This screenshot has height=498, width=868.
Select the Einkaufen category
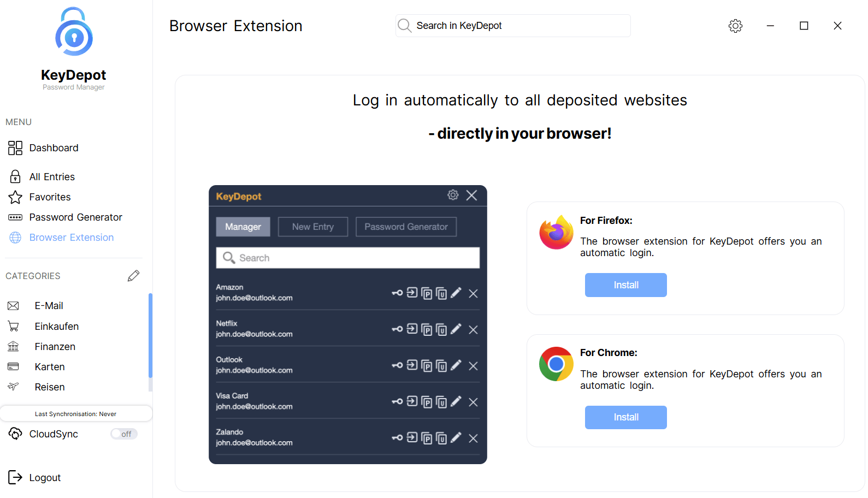[56, 327]
